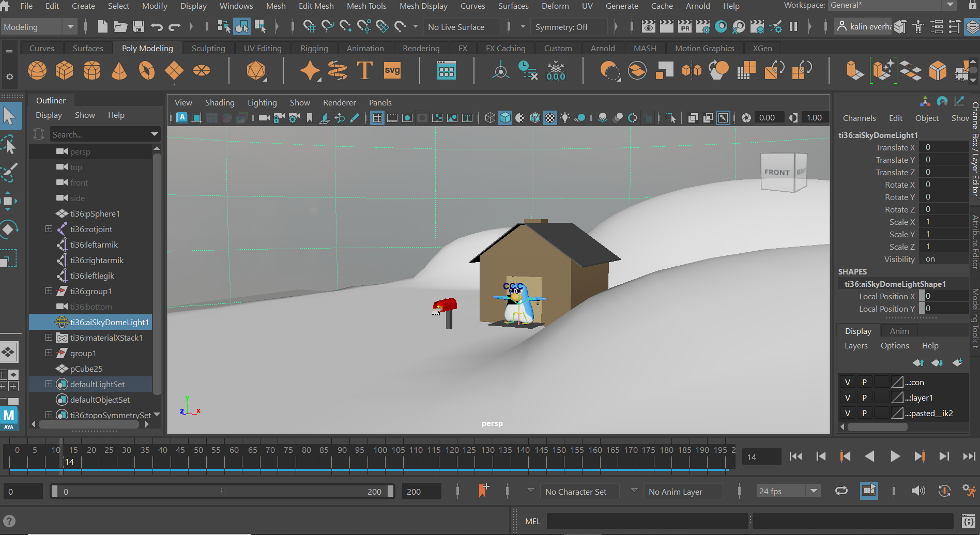Open the Deform menu
This screenshot has width=980, height=535.
pyautogui.click(x=555, y=6)
